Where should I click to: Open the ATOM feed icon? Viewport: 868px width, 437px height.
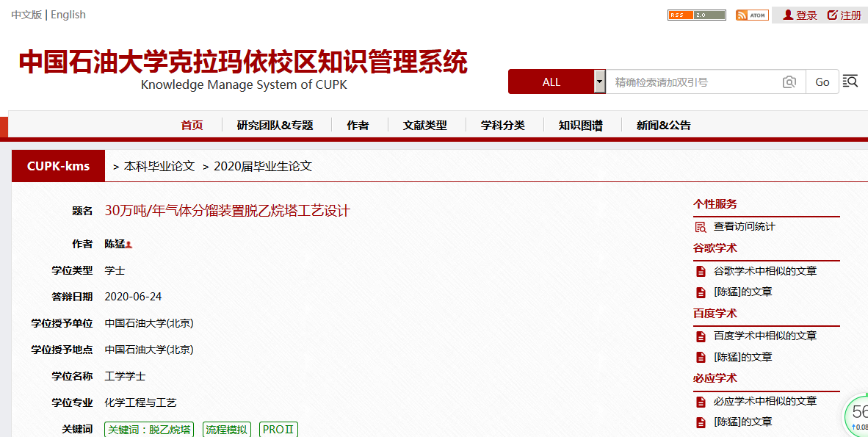[x=751, y=15]
